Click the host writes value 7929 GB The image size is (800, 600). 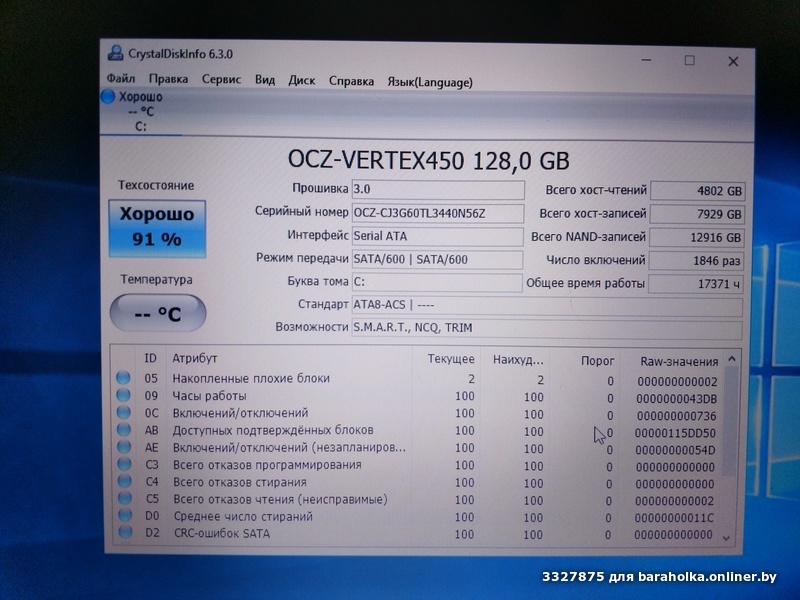click(697, 214)
